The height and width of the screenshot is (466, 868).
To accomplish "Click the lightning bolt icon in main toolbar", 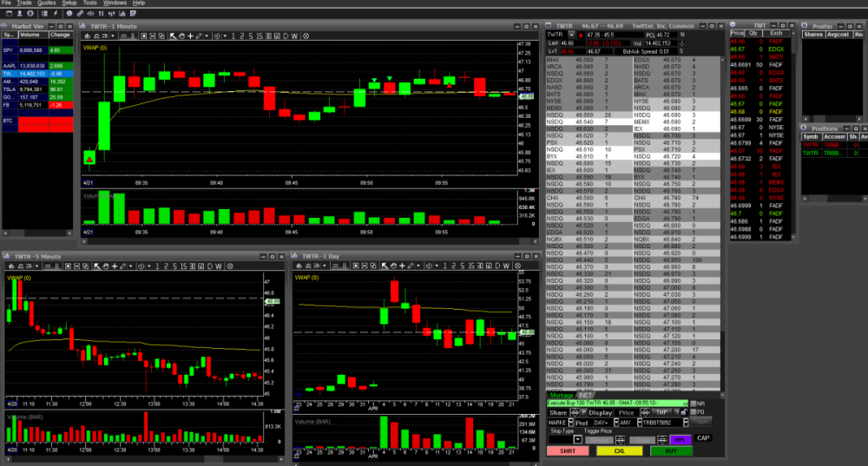I will [56, 13].
